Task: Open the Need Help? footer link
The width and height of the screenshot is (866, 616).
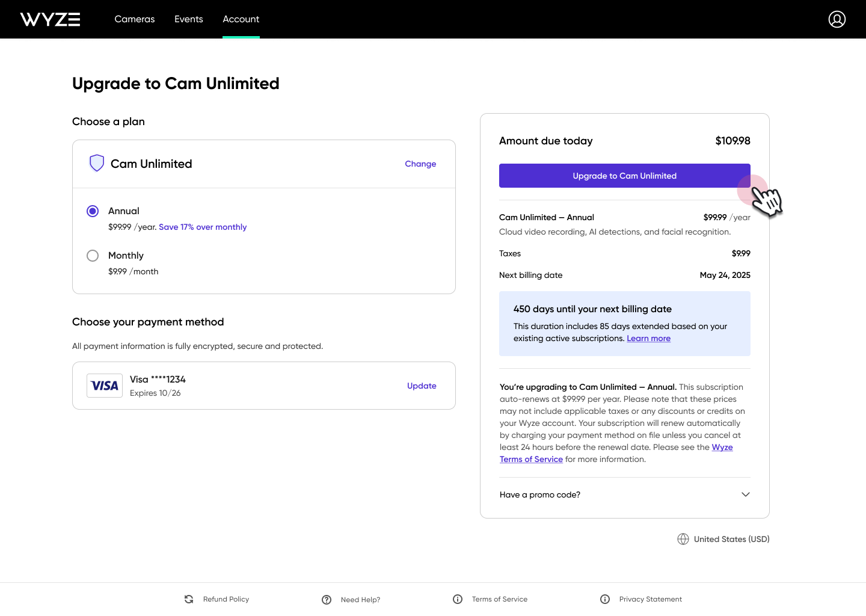Action: tap(360, 600)
